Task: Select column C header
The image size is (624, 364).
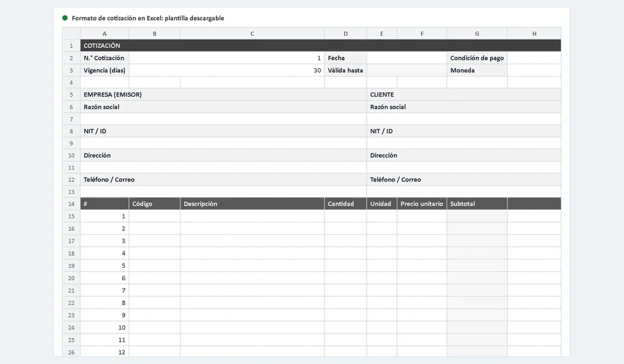Action: 252,34
